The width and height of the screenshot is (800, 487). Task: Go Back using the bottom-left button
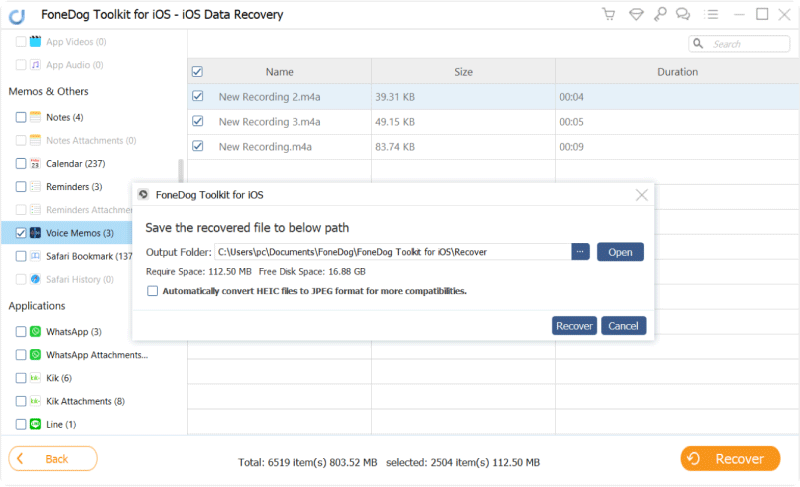coord(53,459)
